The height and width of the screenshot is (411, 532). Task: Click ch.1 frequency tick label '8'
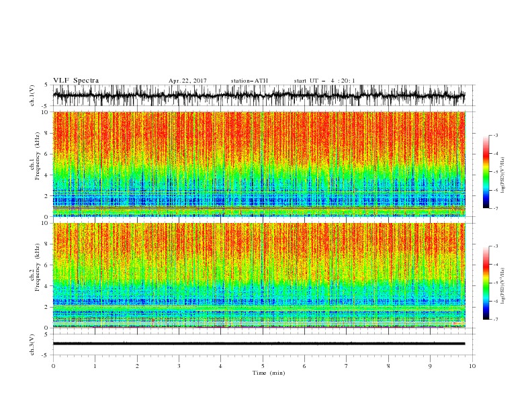(x=46, y=133)
